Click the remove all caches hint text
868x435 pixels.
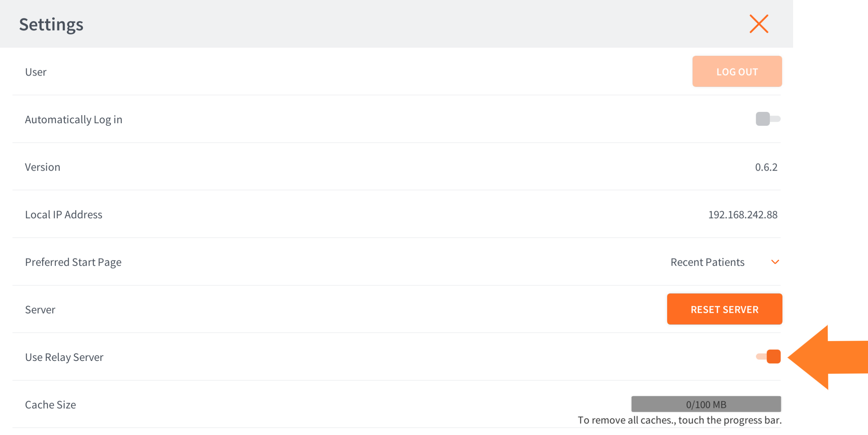pos(679,420)
